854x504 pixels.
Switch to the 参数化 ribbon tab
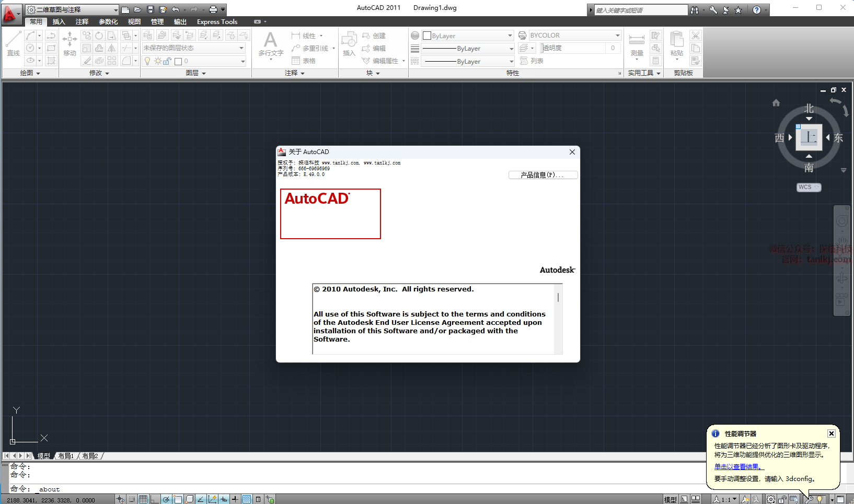point(108,21)
